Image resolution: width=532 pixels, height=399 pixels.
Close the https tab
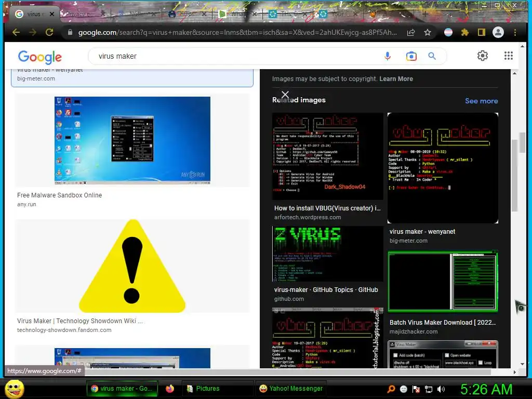pyautogui.click(x=204, y=14)
